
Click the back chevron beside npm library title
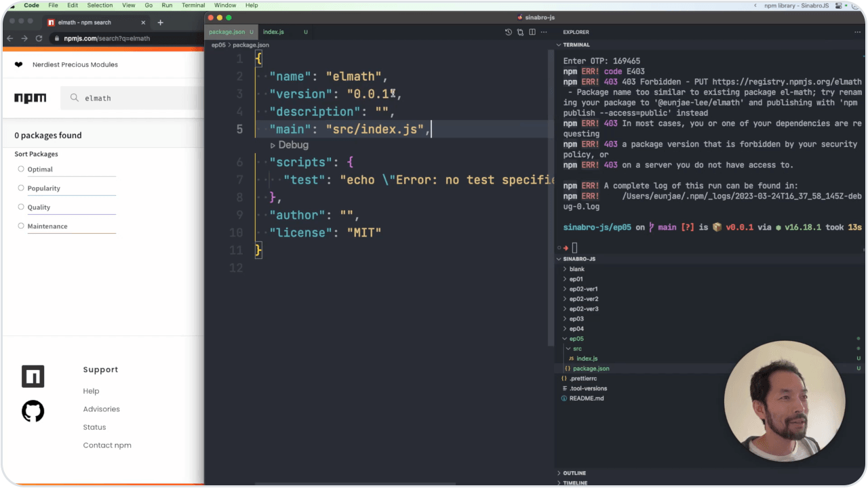pos(755,5)
